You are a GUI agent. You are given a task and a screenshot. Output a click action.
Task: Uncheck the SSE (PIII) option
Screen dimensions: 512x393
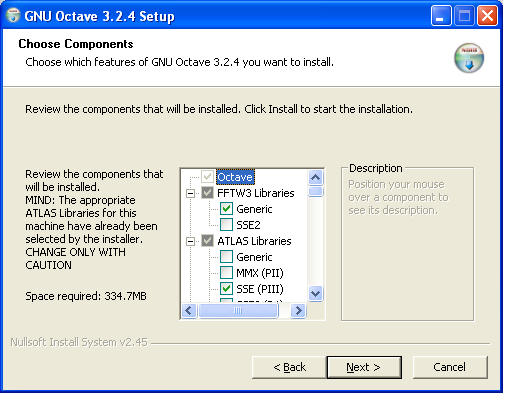click(x=226, y=289)
